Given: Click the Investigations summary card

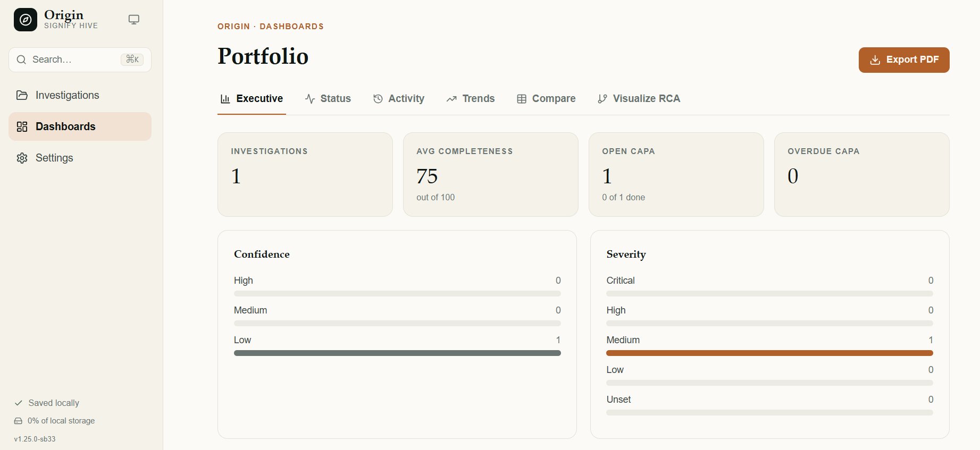Looking at the screenshot, I should tap(305, 174).
